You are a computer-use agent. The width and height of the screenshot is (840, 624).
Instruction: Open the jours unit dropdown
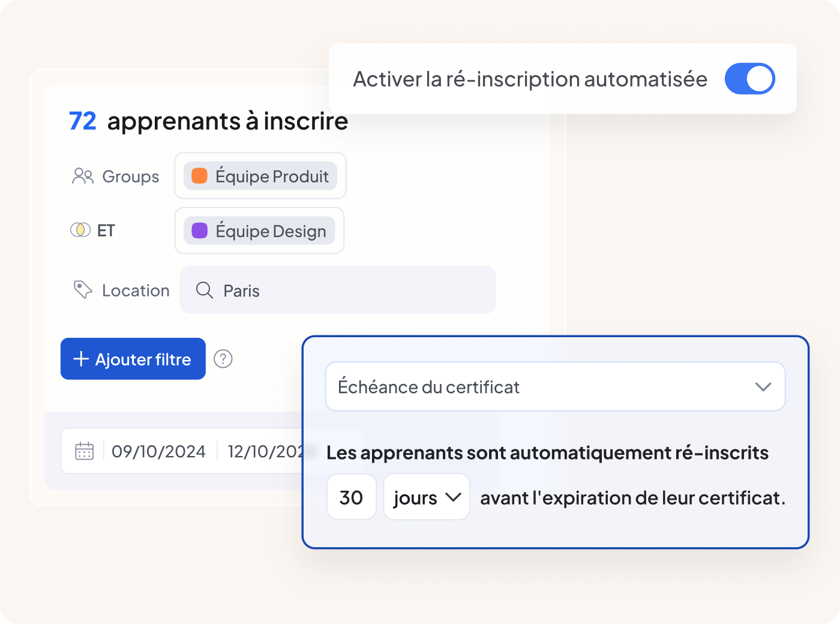[427, 497]
